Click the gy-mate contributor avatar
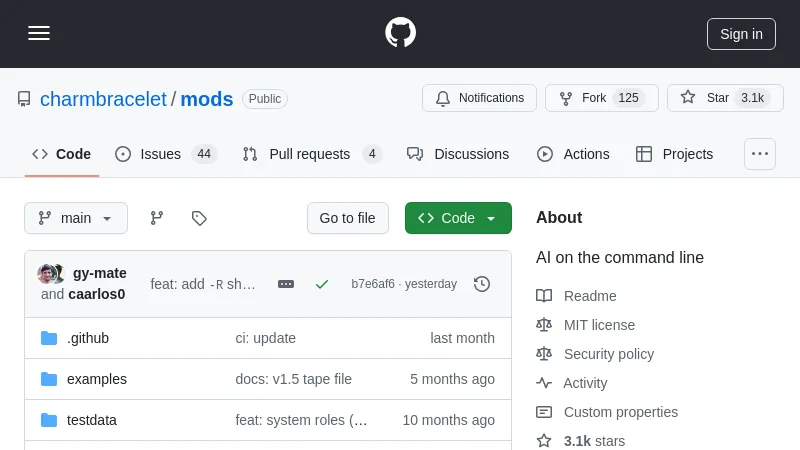800x450 pixels. [47, 274]
